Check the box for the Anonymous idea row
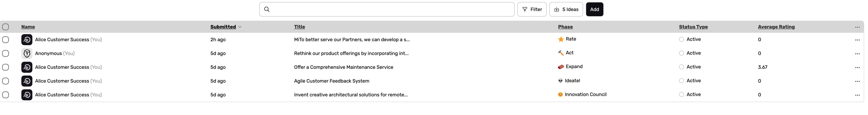 [6, 53]
